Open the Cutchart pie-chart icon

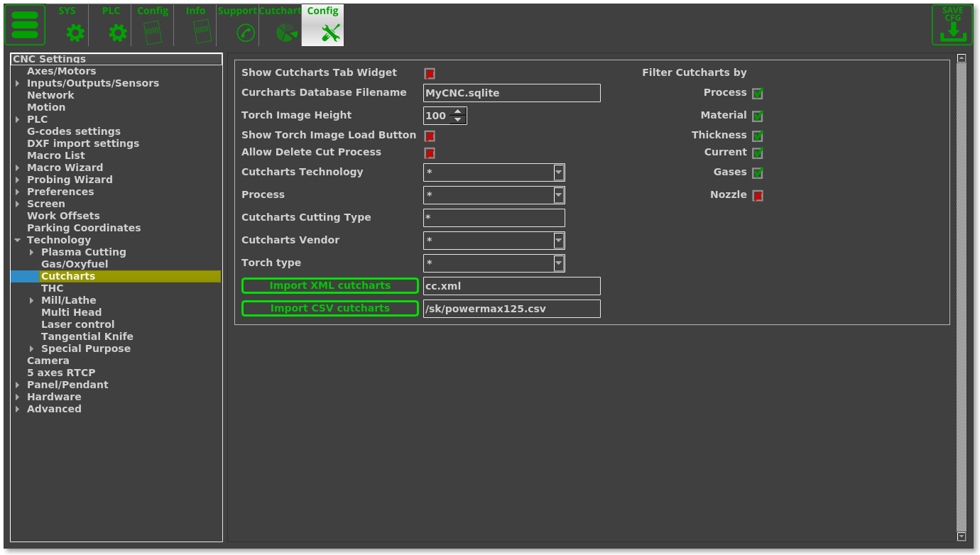286,33
